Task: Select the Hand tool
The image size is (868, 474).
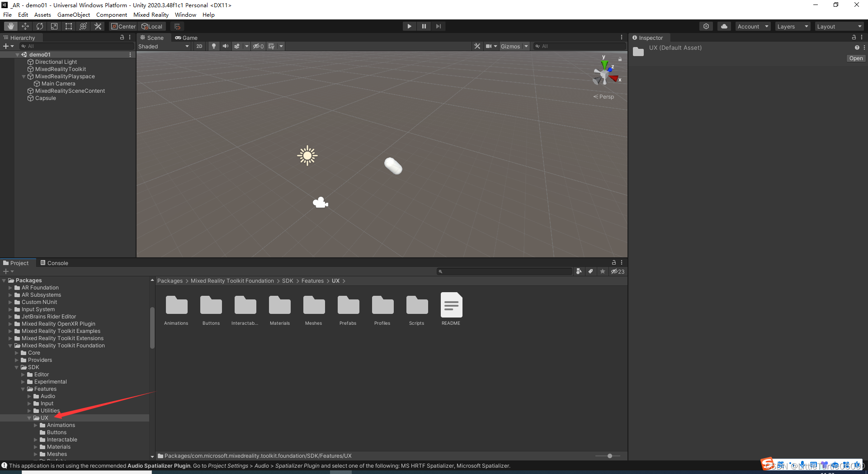Action: click(x=11, y=26)
